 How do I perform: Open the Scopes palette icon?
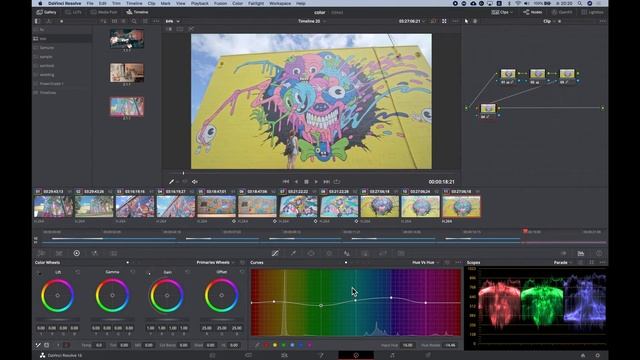(x=581, y=253)
